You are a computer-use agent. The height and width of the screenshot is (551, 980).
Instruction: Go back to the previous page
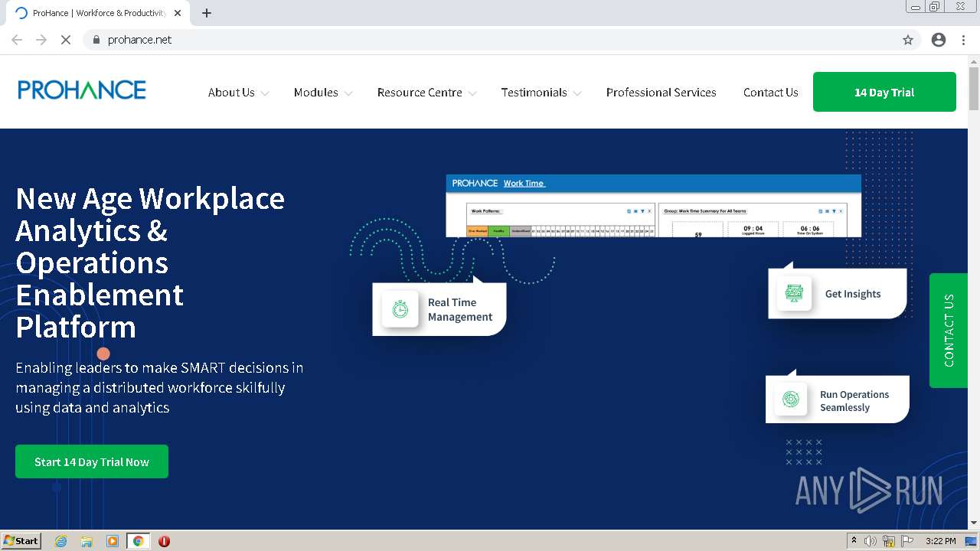[17, 40]
